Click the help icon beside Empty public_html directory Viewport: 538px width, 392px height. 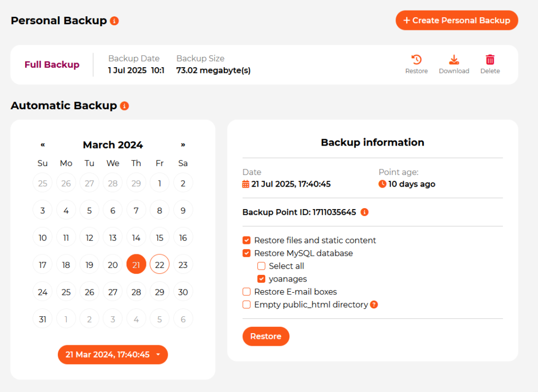[374, 305]
